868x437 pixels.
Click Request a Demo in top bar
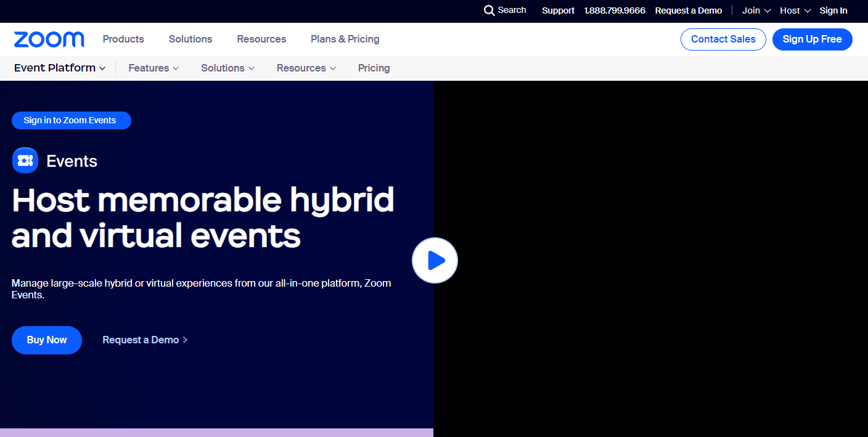689,10
